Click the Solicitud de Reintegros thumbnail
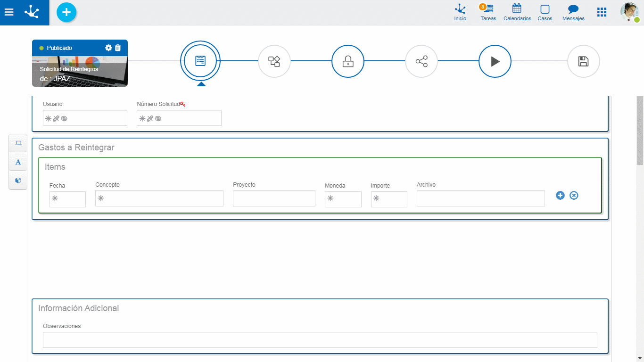 [x=80, y=71]
